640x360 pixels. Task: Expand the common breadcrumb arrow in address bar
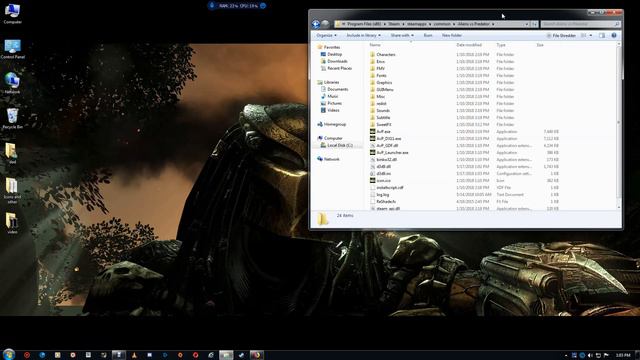tap(453, 24)
